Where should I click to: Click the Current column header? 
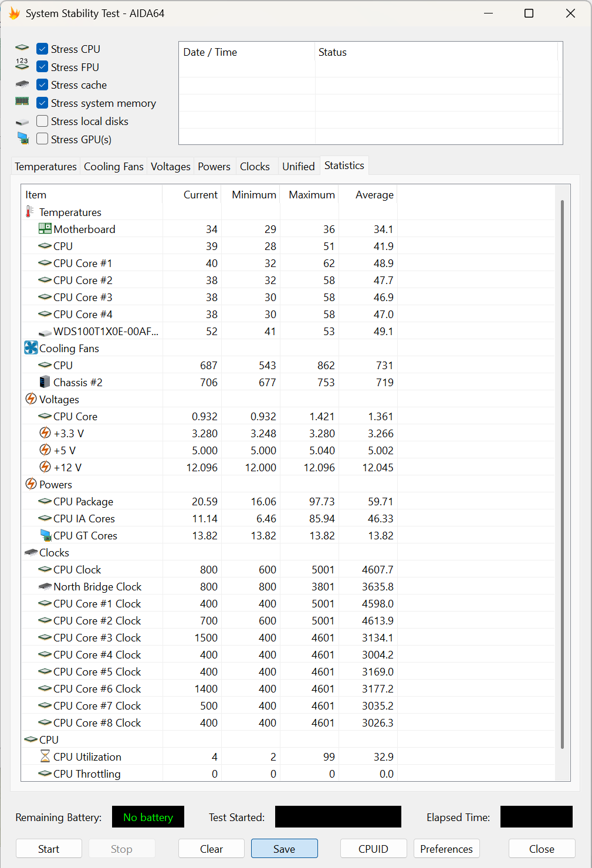192,194
